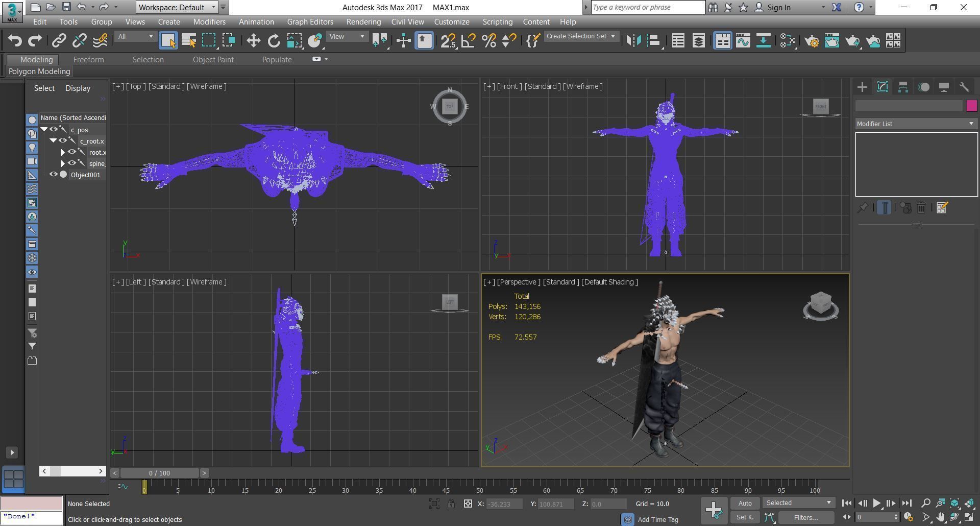Click Add Time Tag in status bar
This screenshot has height=526, width=980.
click(x=658, y=519)
